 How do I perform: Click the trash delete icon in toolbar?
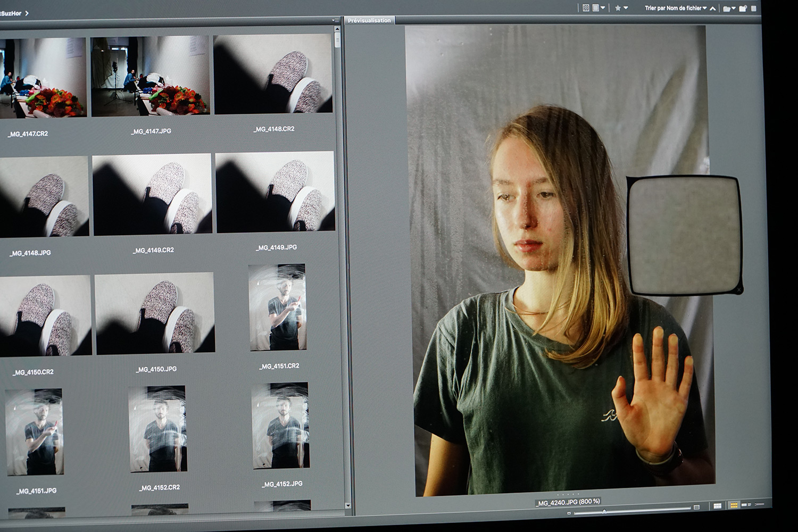click(x=753, y=9)
